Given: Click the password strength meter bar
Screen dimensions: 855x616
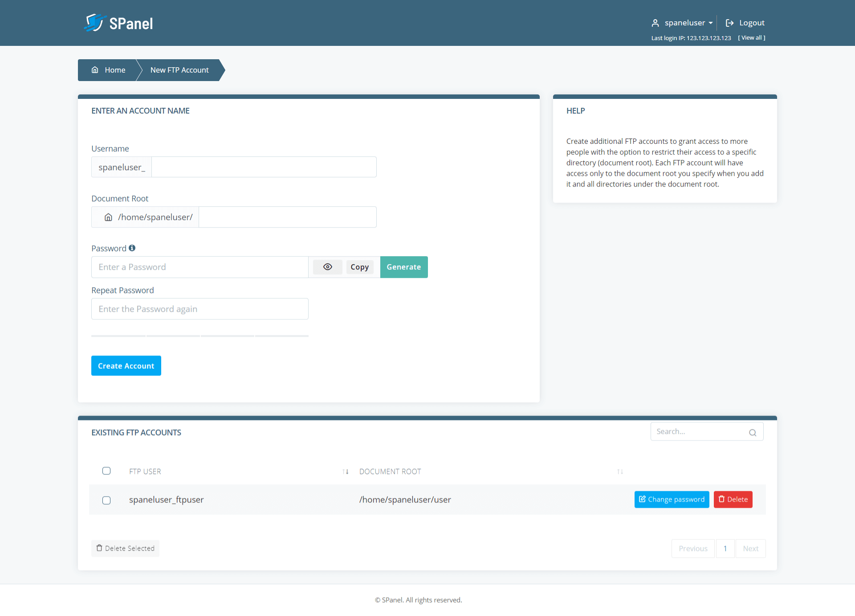Looking at the screenshot, I should pos(199,336).
